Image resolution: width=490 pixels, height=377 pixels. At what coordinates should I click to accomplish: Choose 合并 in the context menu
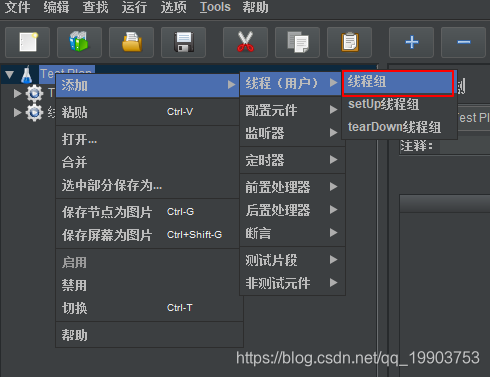click(x=147, y=162)
